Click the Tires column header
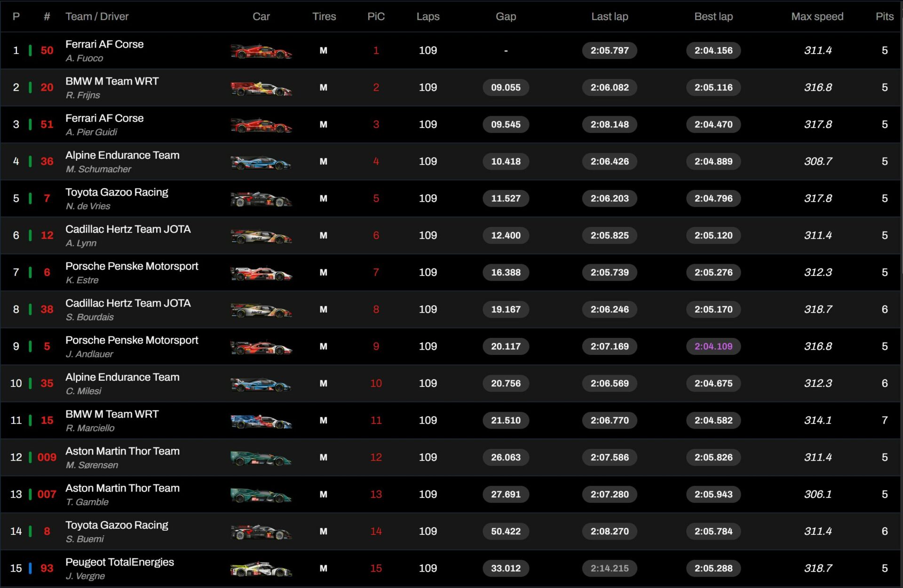Image resolution: width=903 pixels, height=588 pixels. click(324, 16)
